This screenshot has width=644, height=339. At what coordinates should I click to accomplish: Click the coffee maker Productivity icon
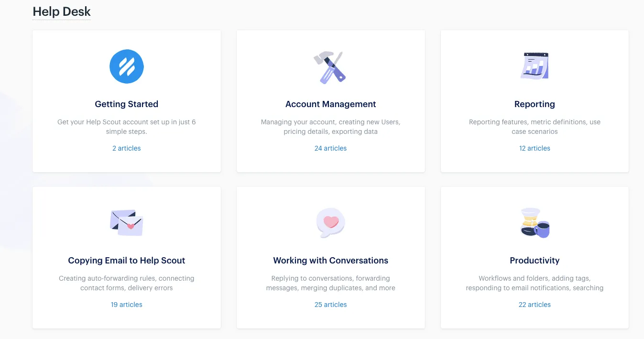[535, 223]
